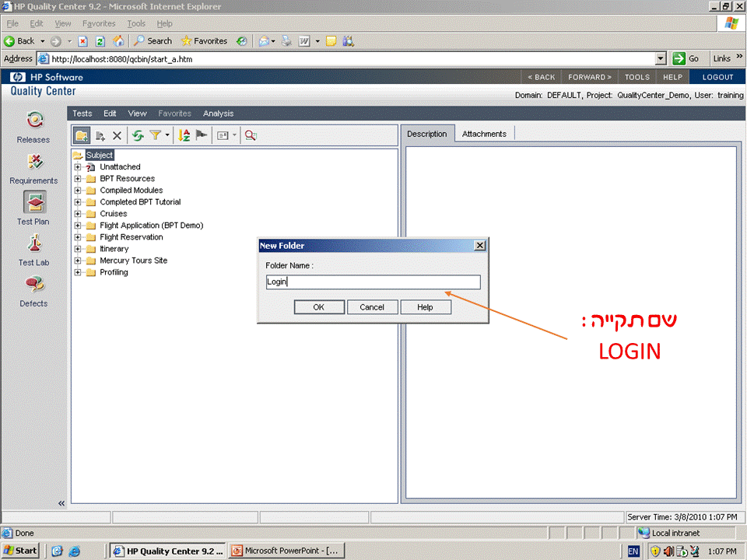Select the Subject root node
The height and width of the screenshot is (560, 747).
click(x=99, y=156)
